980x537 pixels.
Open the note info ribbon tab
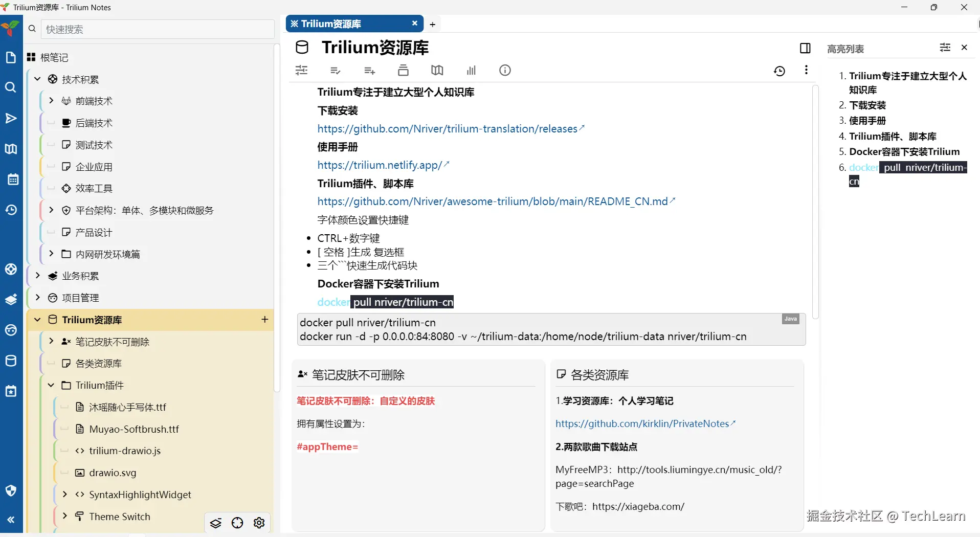pyautogui.click(x=505, y=71)
